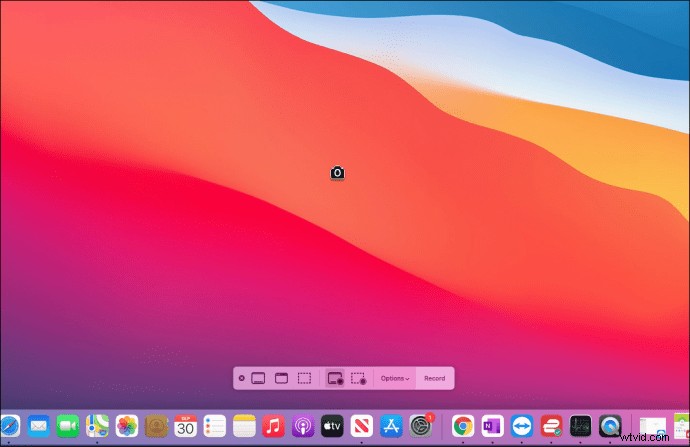The height and width of the screenshot is (447, 690).
Task: Open Apple TV from the Dock
Action: click(332, 426)
